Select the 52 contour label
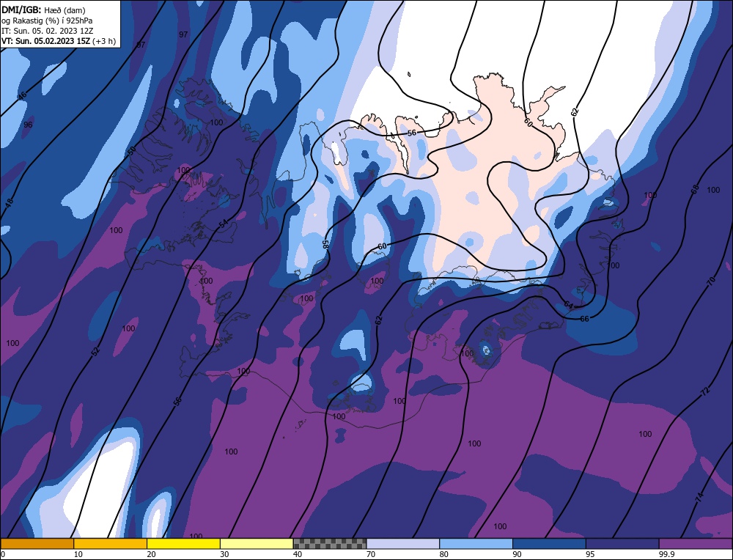Image resolution: width=733 pixels, height=560 pixels. (x=95, y=352)
